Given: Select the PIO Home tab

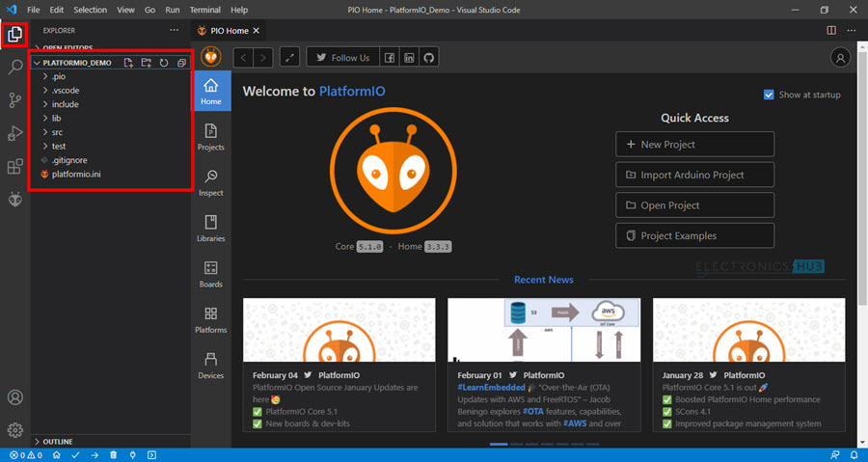Looking at the screenshot, I should 229,31.
